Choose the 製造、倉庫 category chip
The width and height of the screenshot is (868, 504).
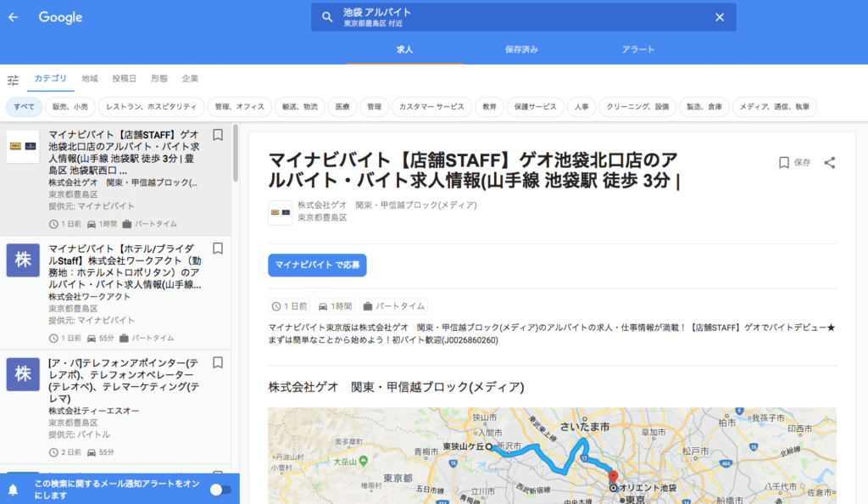(704, 107)
